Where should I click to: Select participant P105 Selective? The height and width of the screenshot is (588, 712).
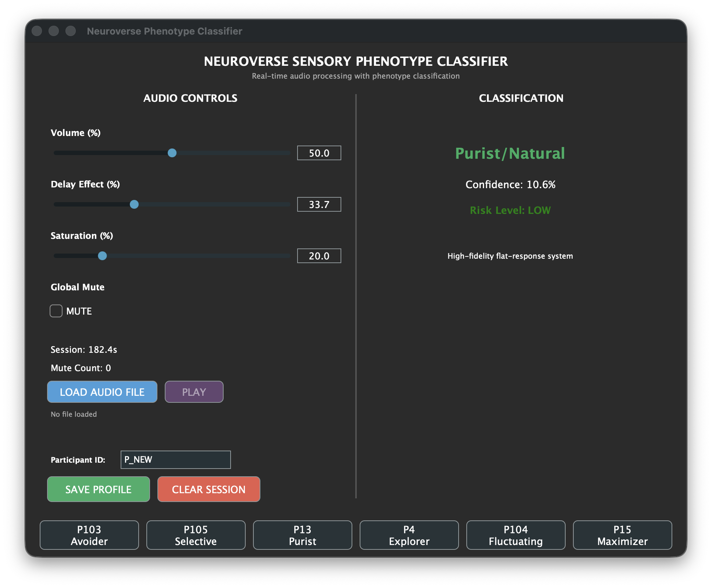tap(195, 535)
